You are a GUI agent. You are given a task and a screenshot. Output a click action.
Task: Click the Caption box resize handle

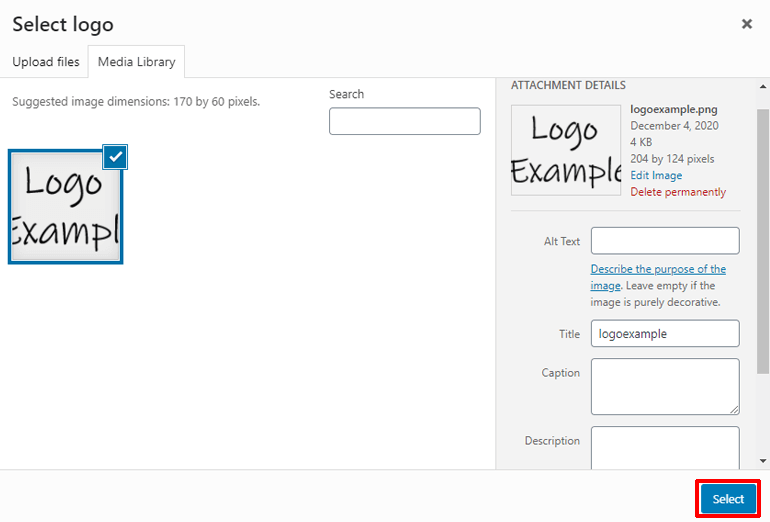pyautogui.click(x=735, y=410)
